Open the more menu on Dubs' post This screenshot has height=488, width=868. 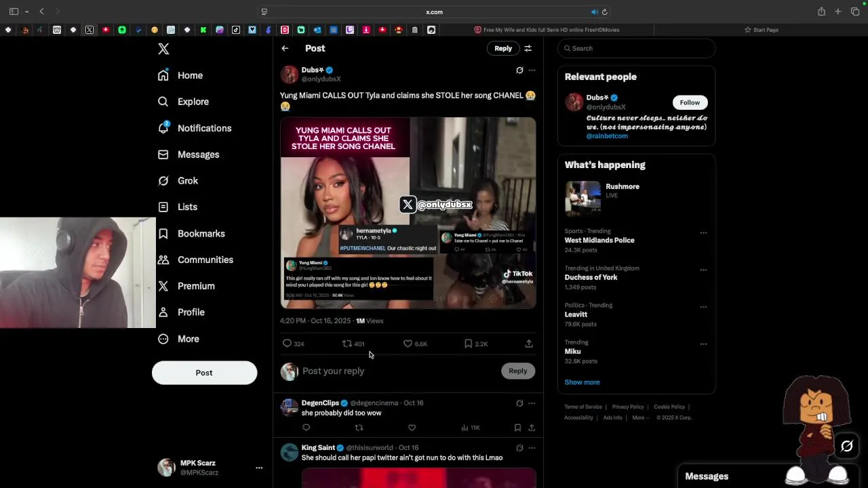pos(532,70)
